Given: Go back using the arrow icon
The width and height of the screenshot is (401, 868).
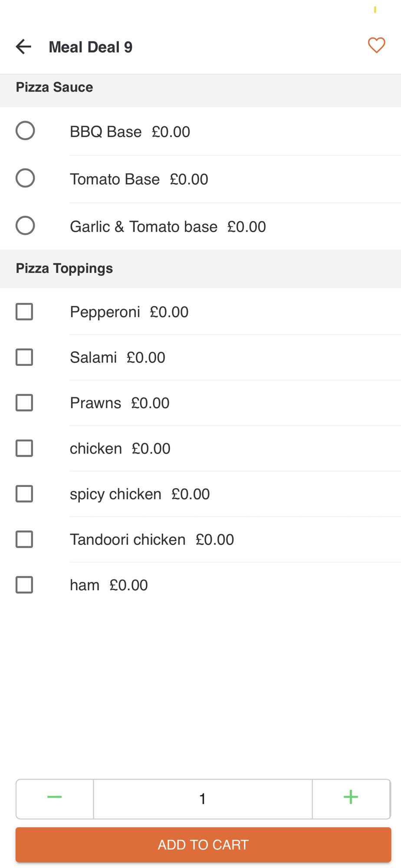Looking at the screenshot, I should click(23, 46).
